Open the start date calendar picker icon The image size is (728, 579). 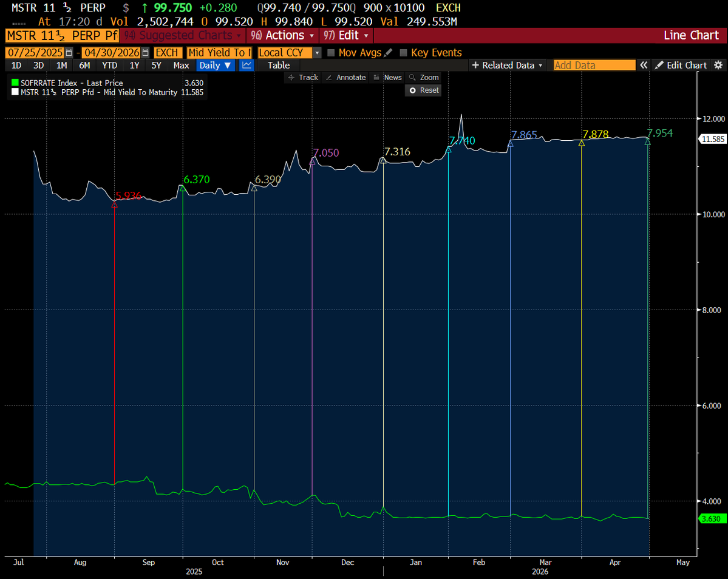[69, 52]
